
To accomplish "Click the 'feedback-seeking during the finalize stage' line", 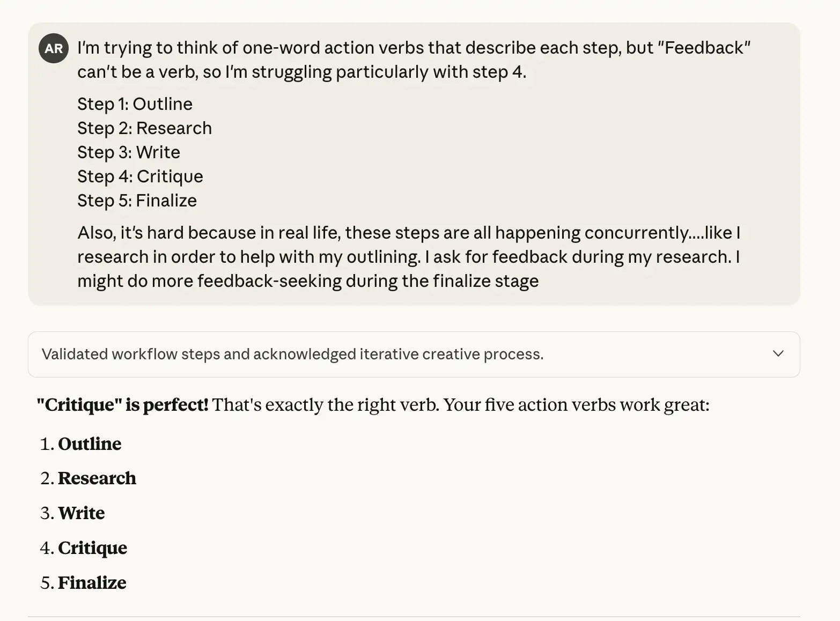I will click(367, 281).
